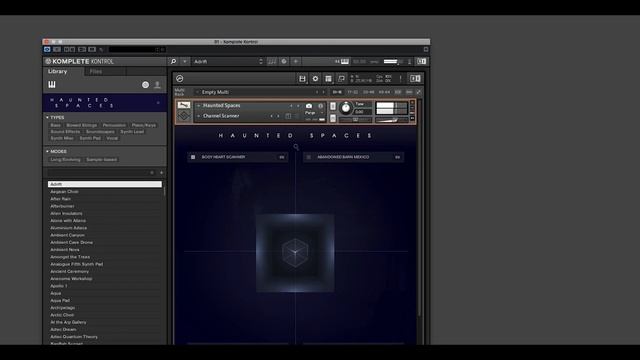Image resolution: width=640 pixels, height=360 pixels.
Task: Select the After Rain preset
Action: point(104,199)
